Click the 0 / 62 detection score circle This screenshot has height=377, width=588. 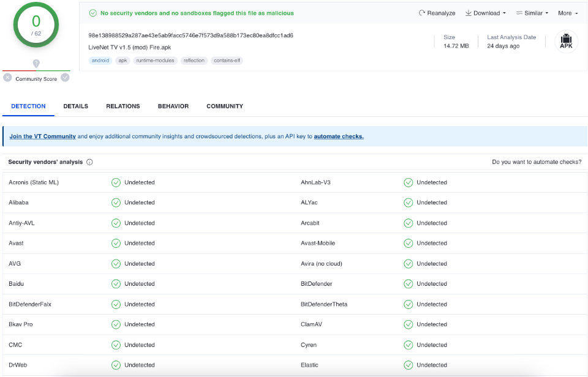click(36, 24)
